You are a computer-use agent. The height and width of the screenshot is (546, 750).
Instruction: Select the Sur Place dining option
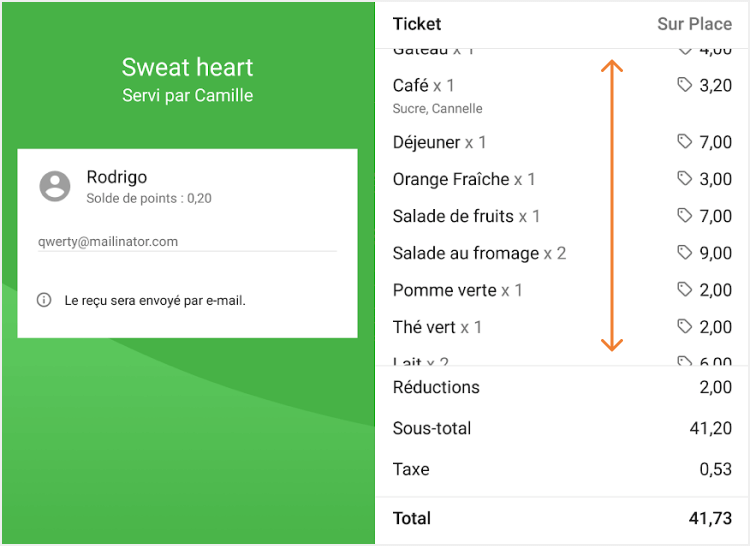pyautogui.click(x=694, y=24)
